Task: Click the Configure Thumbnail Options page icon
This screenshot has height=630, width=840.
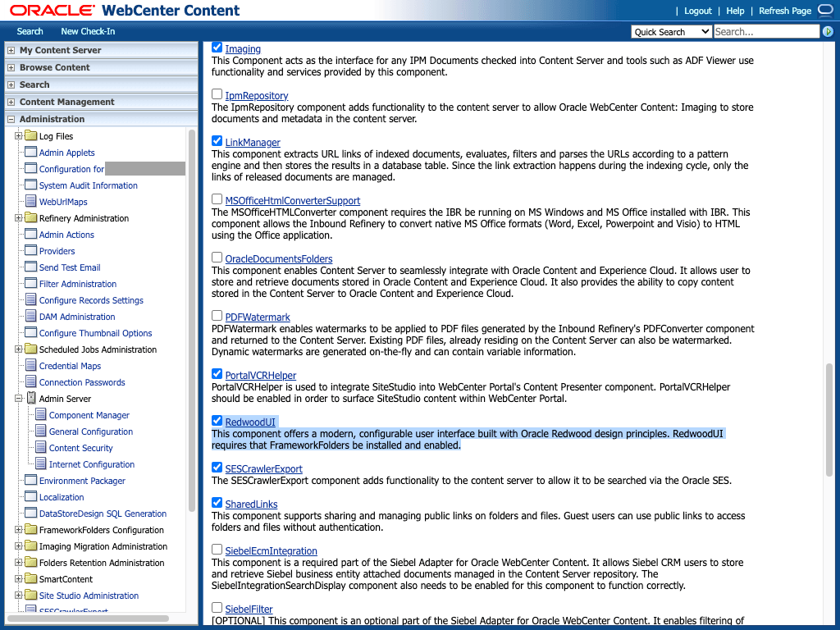Action: point(31,333)
